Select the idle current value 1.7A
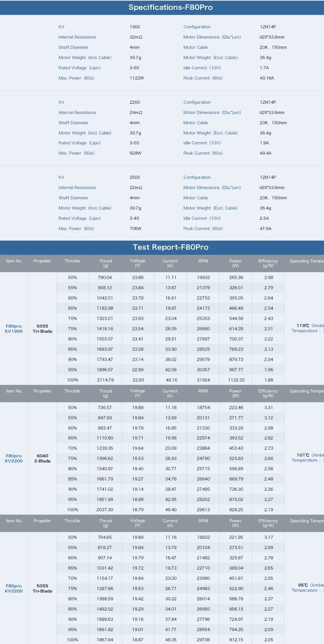This screenshot has width=324, height=644. pos(264,68)
